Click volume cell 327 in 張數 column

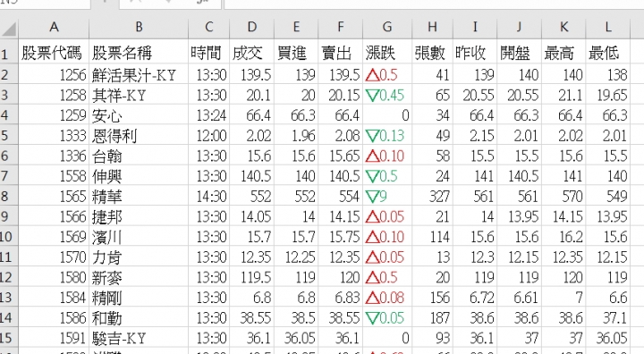click(433, 197)
